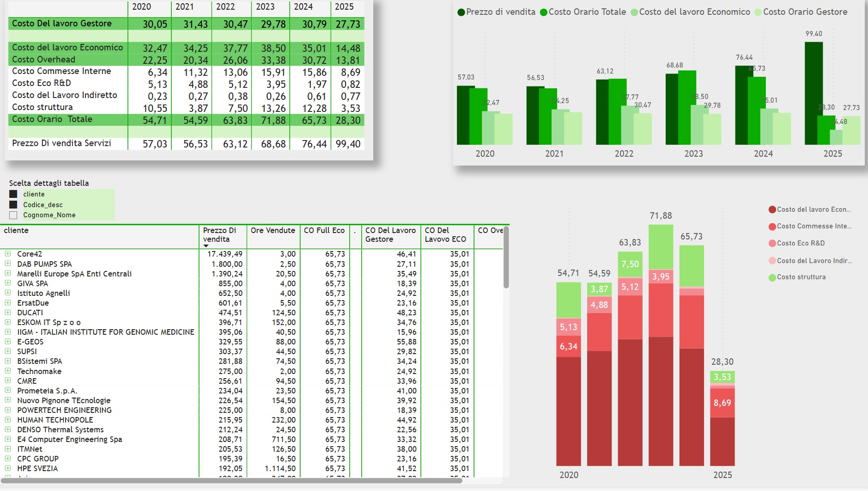The image size is (868, 491).
Task: Expand the Core42 client row
Action: point(8,254)
